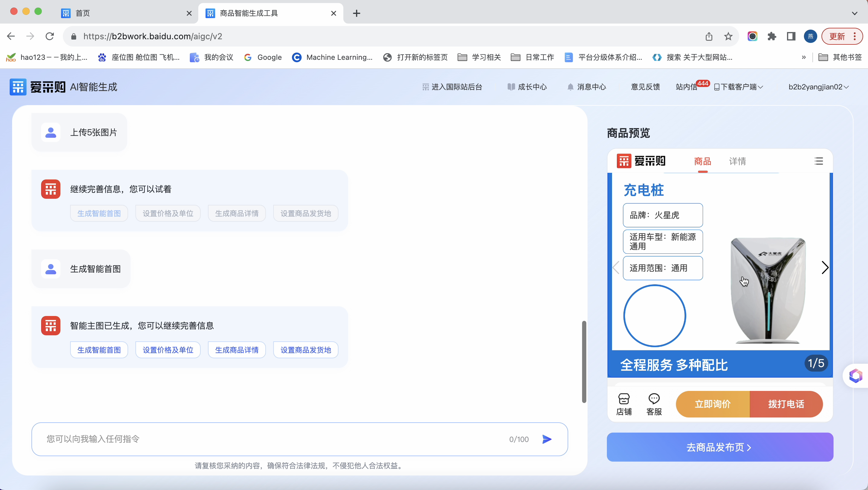Expand the b2b2yangjian02 account menu
This screenshot has height=490, width=868.
(818, 87)
